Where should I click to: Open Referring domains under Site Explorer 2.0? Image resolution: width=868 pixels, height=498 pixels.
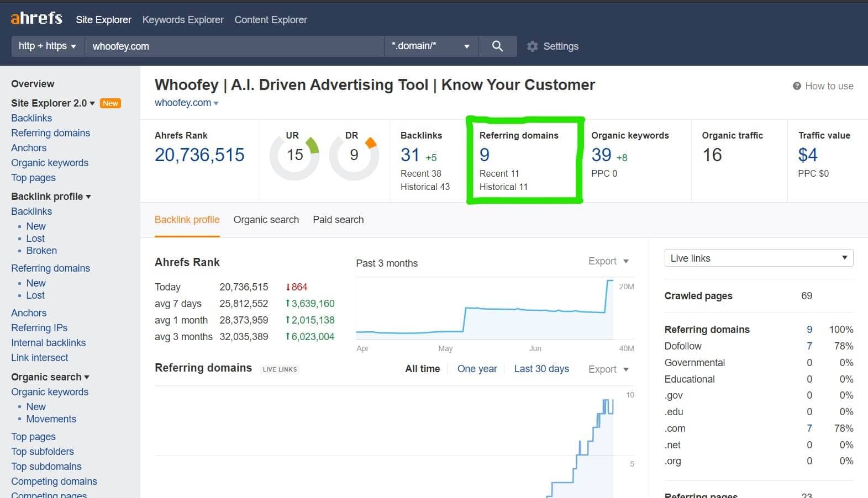pyautogui.click(x=50, y=133)
